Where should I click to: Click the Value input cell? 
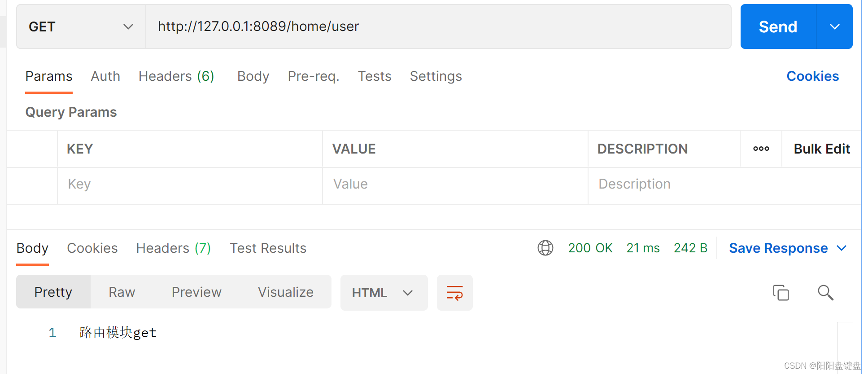point(455,186)
